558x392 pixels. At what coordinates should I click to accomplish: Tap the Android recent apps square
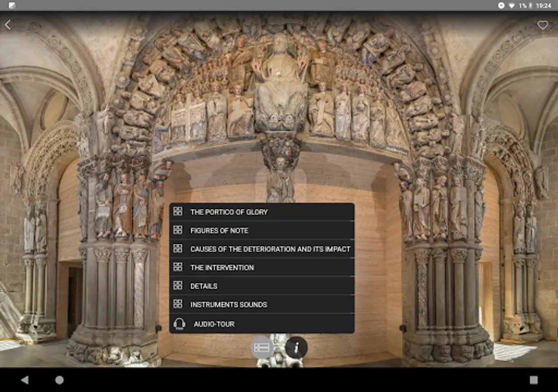[534, 380]
